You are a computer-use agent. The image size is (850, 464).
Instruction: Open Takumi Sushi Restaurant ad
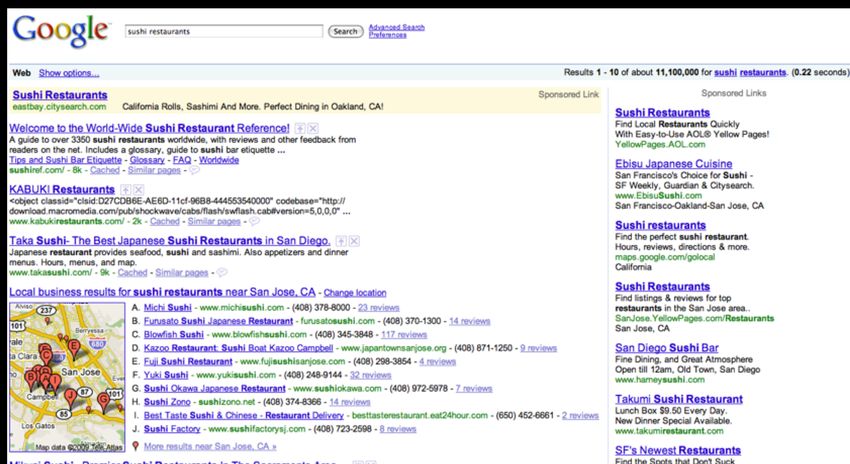[679, 399]
